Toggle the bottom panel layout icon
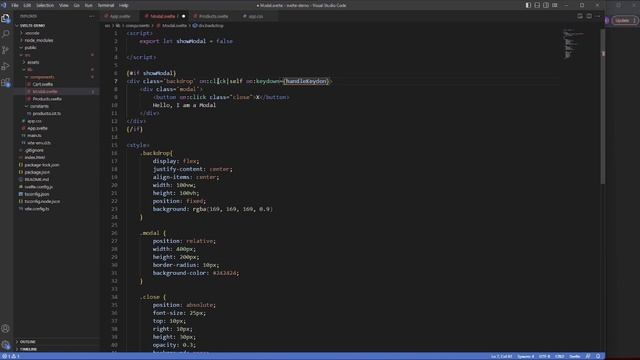 click(537, 5)
